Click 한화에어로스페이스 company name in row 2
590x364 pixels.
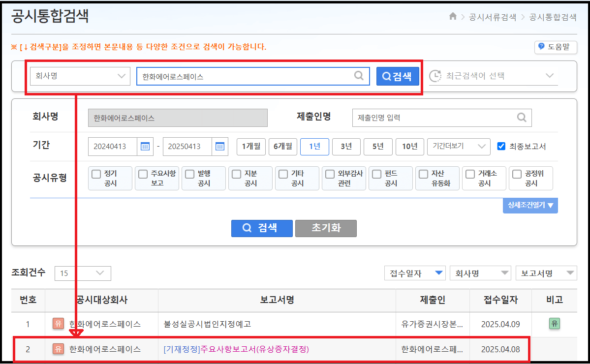click(x=105, y=349)
